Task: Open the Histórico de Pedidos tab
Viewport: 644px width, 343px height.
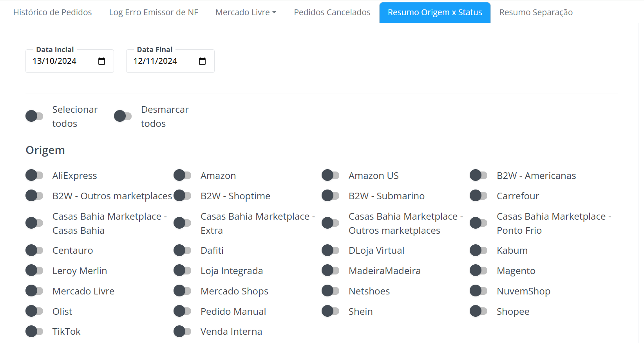Action: coord(52,13)
